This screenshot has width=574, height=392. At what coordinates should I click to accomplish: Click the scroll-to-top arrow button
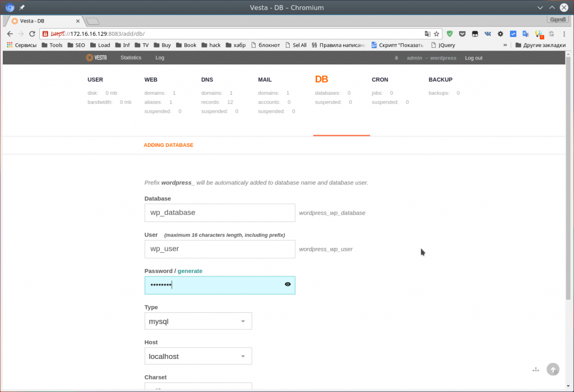tap(553, 369)
